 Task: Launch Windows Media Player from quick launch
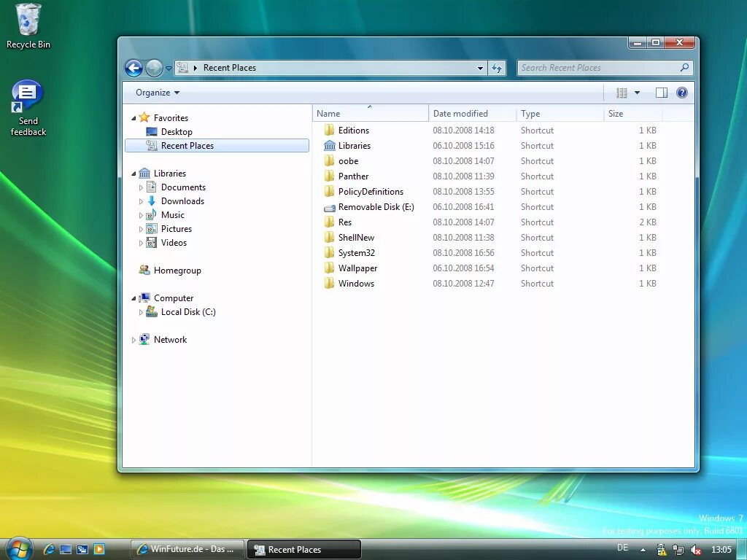[x=99, y=549]
